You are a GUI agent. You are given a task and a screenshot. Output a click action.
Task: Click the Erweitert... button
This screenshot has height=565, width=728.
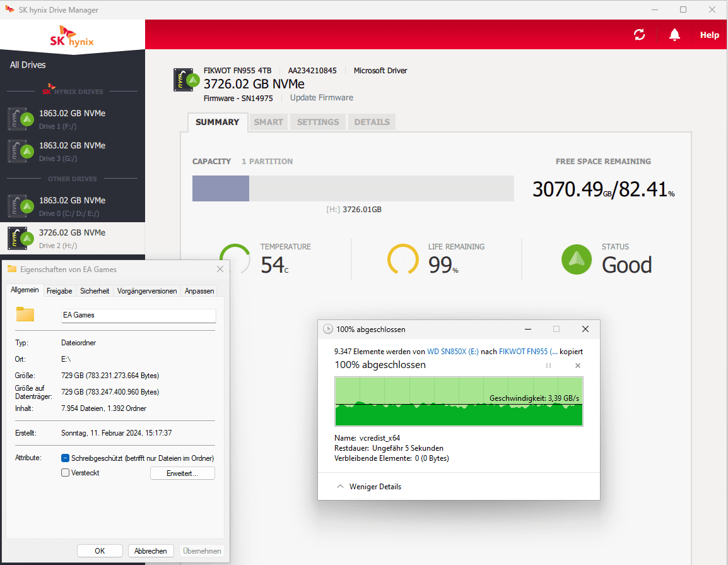click(182, 473)
